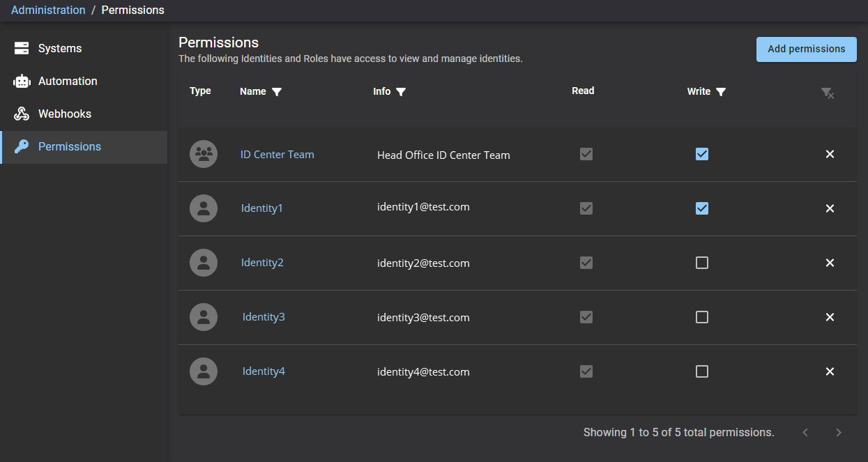The image size is (868, 462).
Task: Click the Identity3 user avatar icon
Action: [x=204, y=317]
